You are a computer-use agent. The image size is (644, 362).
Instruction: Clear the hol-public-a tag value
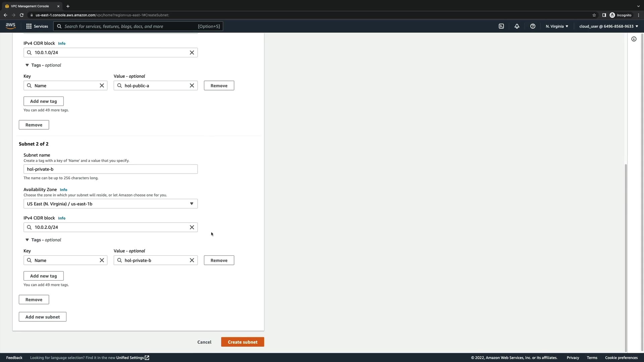click(192, 86)
